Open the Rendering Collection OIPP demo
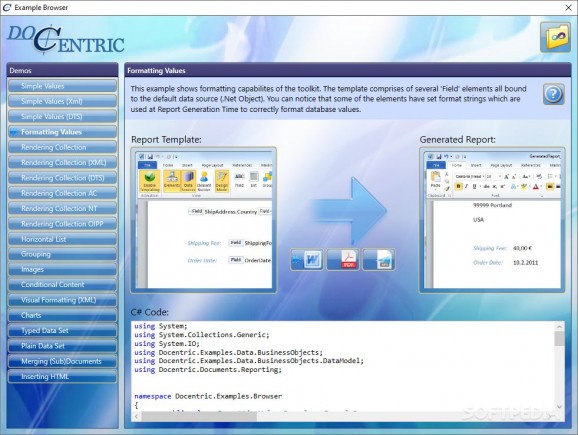Viewport: 578px width, 435px height. [x=62, y=224]
